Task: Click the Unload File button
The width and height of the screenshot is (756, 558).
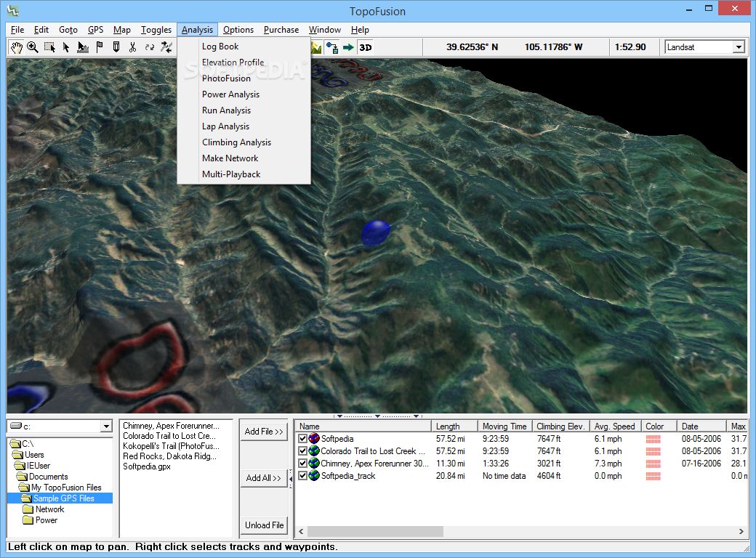Action: coord(264,525)
